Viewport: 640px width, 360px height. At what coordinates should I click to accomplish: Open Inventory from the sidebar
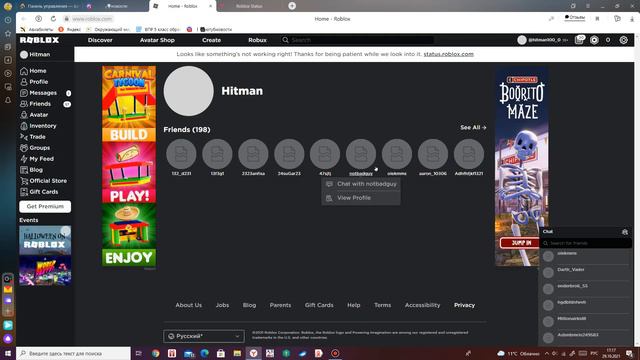point(38,126)
